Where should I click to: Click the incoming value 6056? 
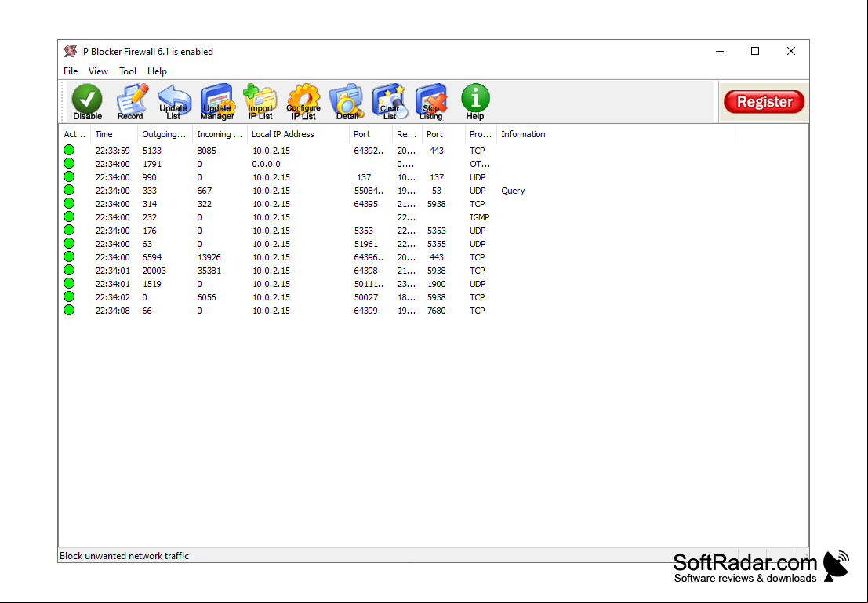point(206,297)
